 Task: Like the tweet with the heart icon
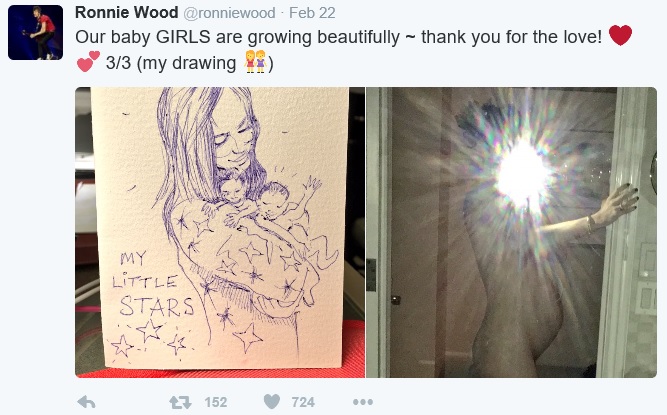point(272,402)
